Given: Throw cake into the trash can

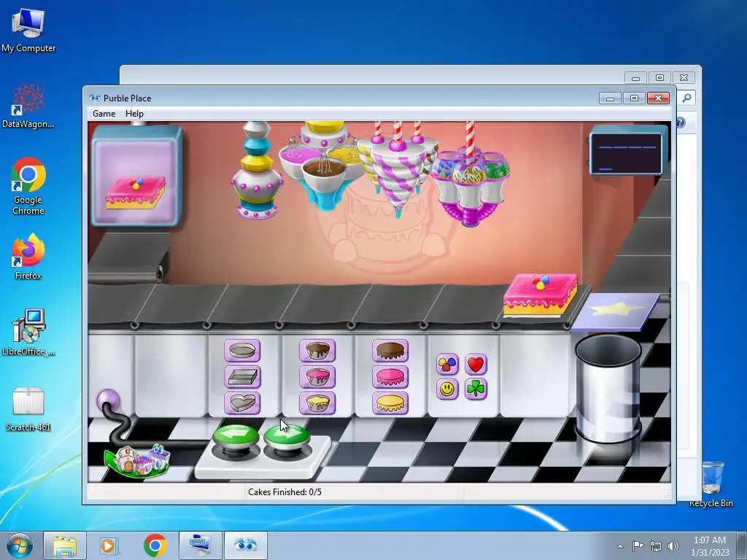Looking at the screenshot, I should point(608,388).
